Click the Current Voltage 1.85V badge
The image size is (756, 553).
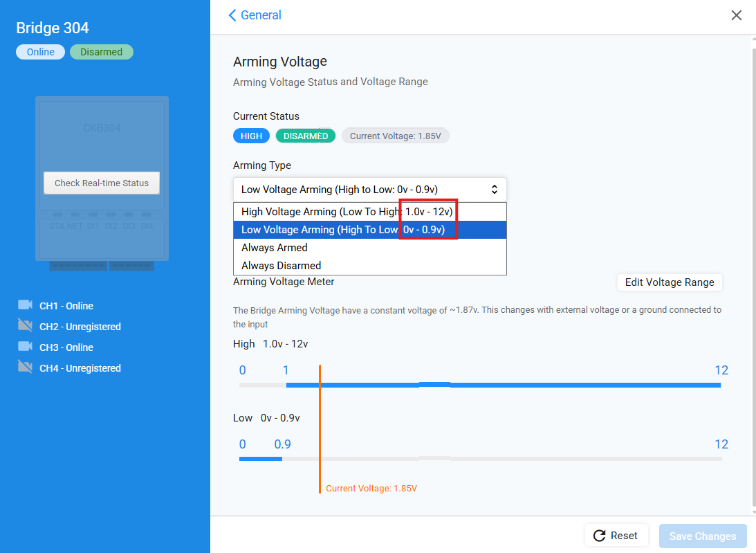click(x=395, y=136)
